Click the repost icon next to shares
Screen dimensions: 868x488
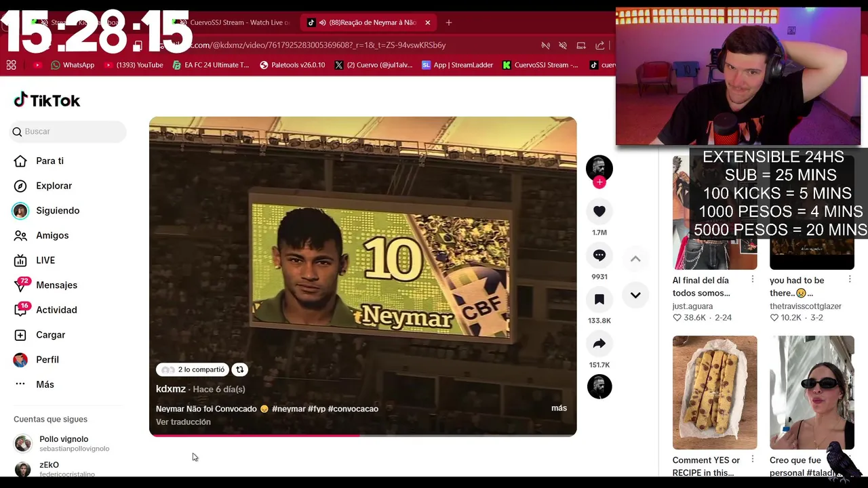point(239,369)
